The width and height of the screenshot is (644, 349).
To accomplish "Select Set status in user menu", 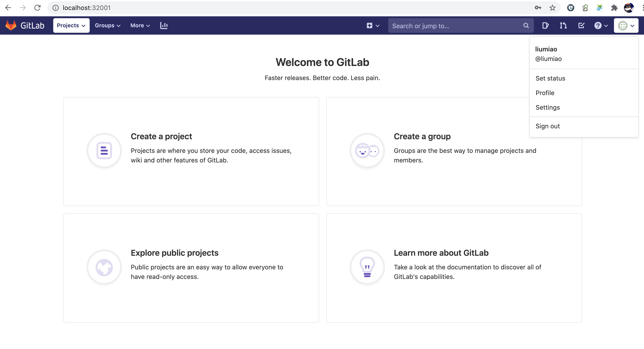I will click(550, 78).
